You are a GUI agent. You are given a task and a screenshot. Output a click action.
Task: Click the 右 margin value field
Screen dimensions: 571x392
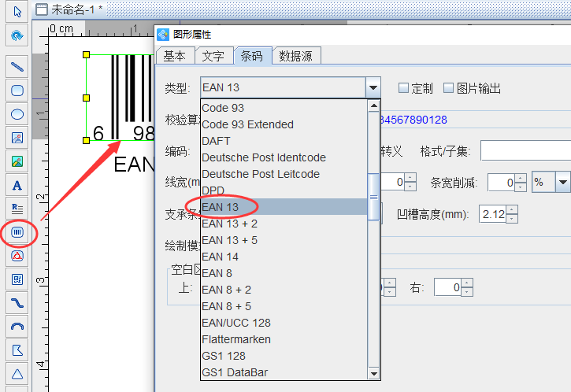[x=448, y=287]
